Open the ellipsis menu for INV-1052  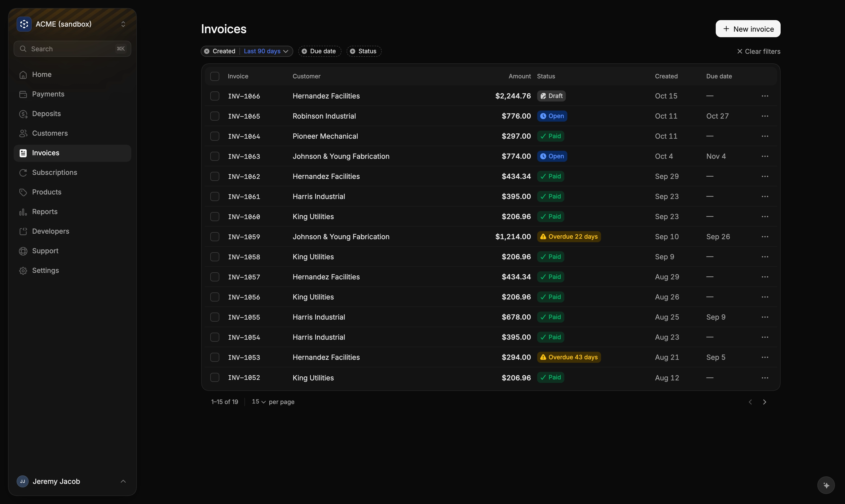[x=765, y=378]
